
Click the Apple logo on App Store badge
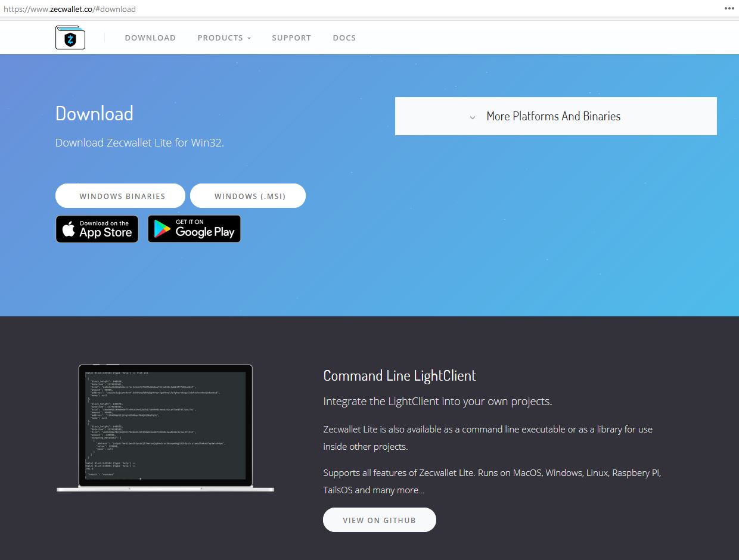(x=69, y=229)
